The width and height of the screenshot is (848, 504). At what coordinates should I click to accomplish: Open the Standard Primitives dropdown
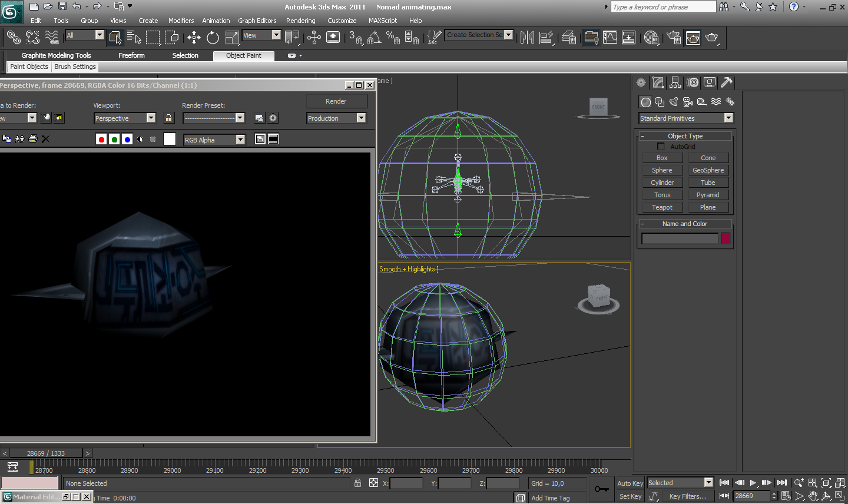click(686, 118)
